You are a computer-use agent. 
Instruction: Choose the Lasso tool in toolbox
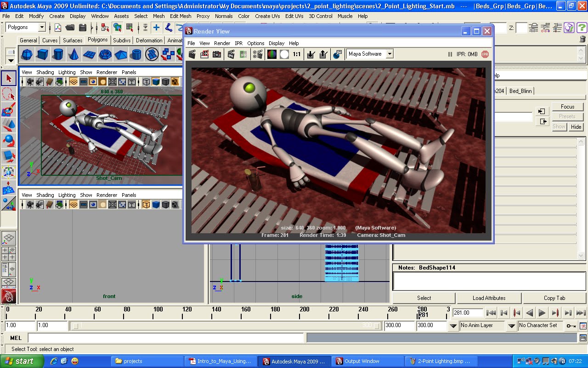click(9, 94)
